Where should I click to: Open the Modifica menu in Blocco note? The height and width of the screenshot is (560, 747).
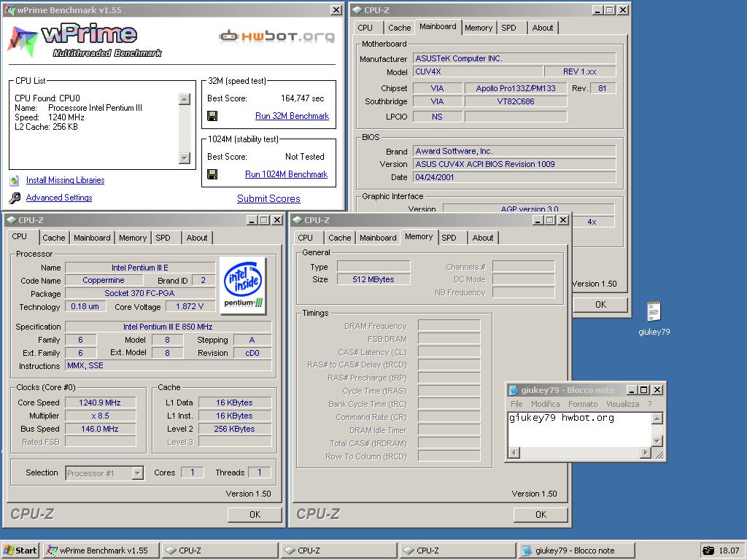pyautogui.click(x=546, y=404)
